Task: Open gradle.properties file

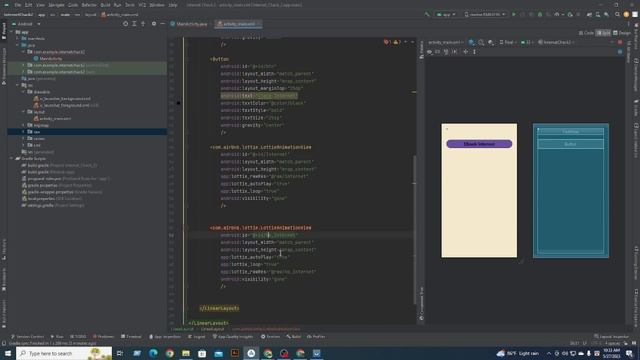Action: (x=56, y=185)
